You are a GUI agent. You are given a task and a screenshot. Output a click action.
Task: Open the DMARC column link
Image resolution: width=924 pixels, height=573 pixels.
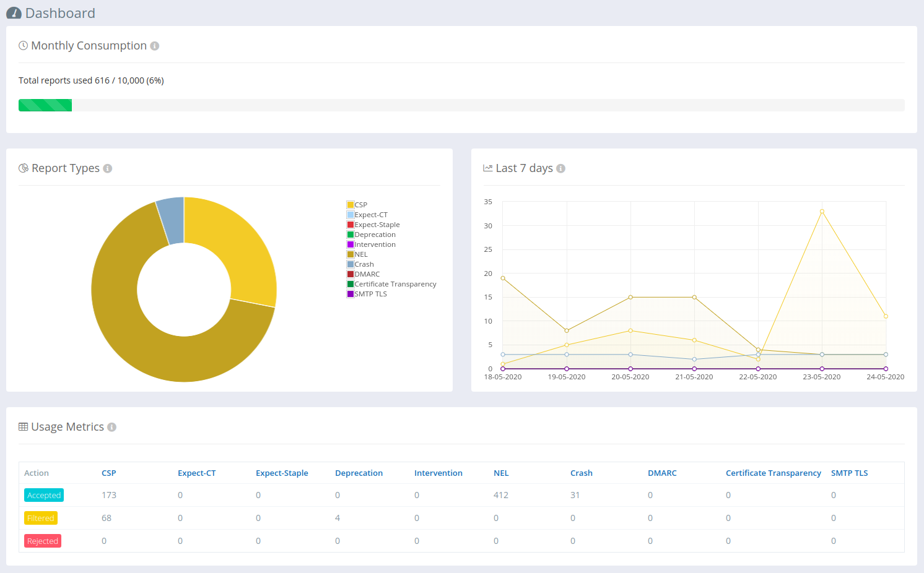tap(662, 473)
